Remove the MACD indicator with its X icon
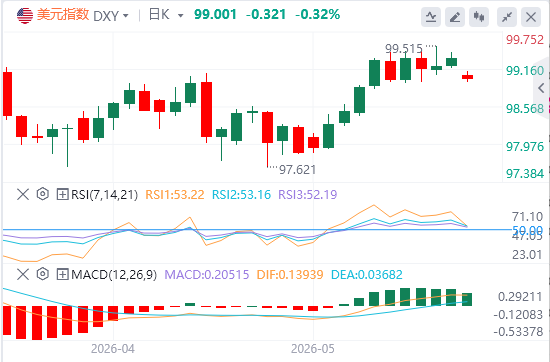The width and height of the screenshot is (550, 362). click(x=23, y=274)
